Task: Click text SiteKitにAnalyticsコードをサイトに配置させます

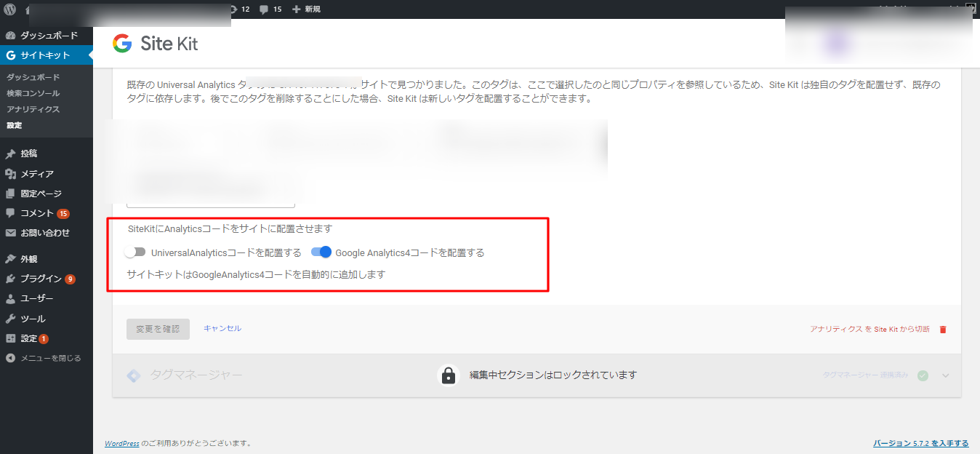Action: tap(230, 228)
